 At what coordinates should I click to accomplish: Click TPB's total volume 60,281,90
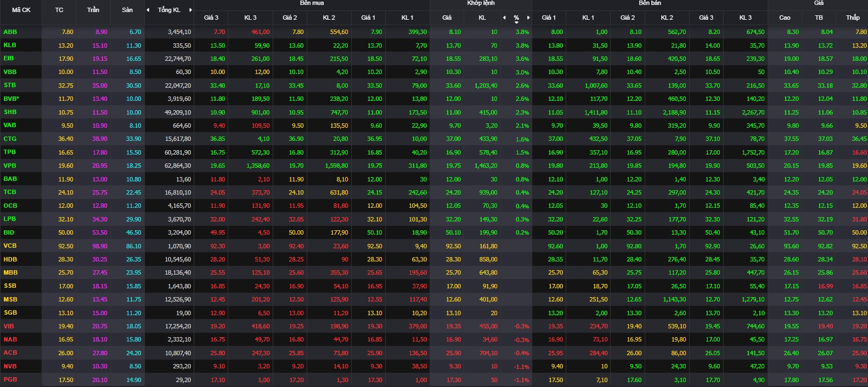[x=178, y=152]
